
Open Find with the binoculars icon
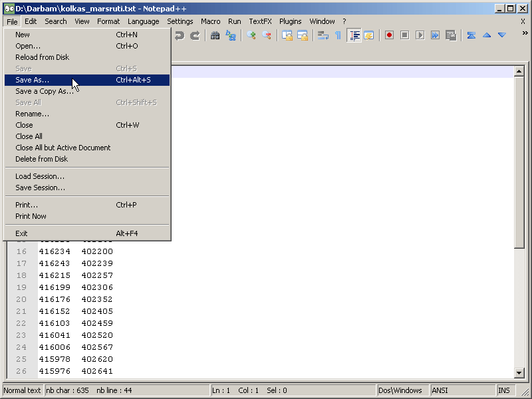215,35
